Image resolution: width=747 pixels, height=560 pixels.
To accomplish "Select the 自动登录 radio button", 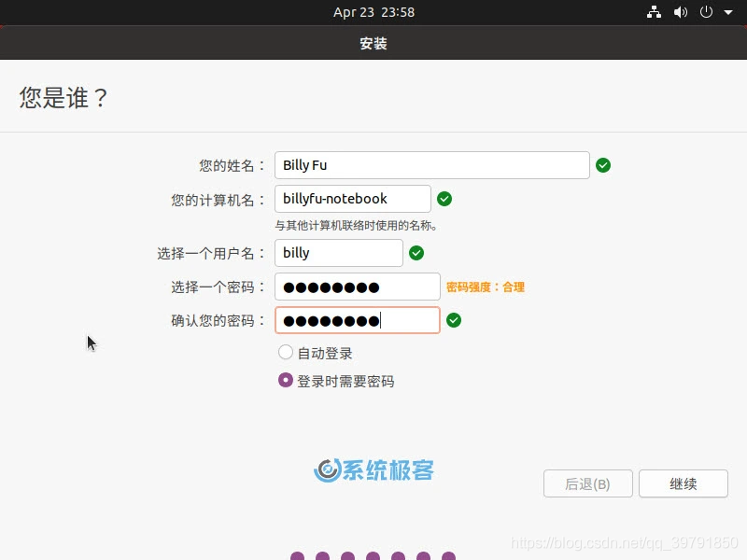I will point(286,353).
